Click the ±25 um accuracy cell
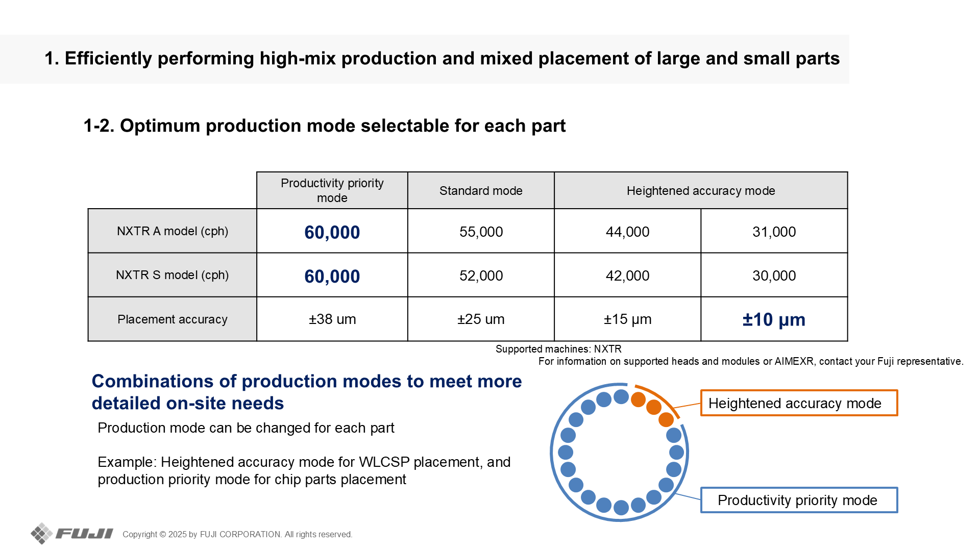The image size is (980, 551). tap(481, 319)
